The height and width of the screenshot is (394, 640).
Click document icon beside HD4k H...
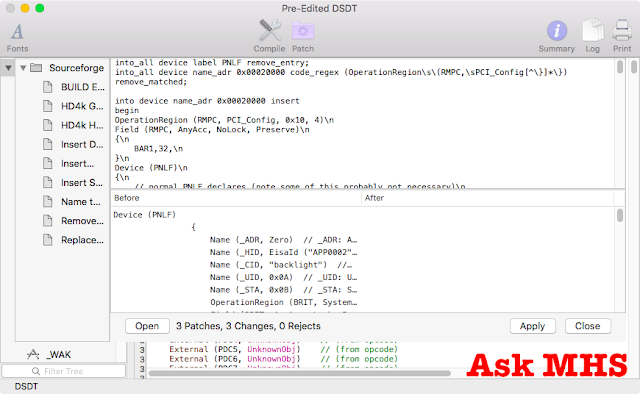[48, 125]
